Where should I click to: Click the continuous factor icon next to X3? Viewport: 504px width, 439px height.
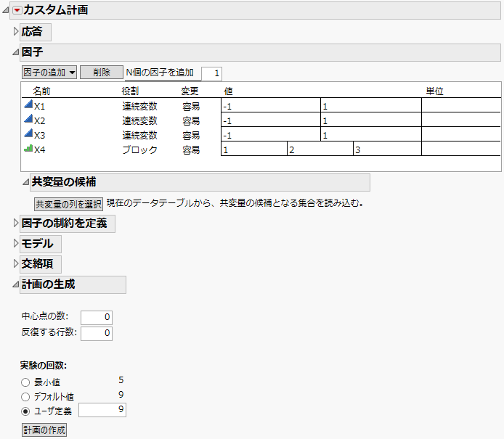tap(28, 133)
